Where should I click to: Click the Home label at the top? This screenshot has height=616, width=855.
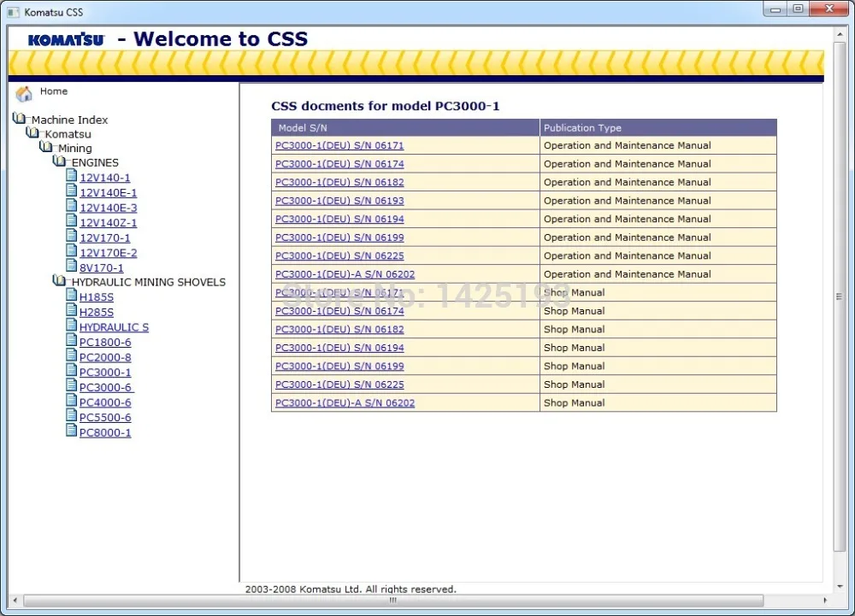53,91
